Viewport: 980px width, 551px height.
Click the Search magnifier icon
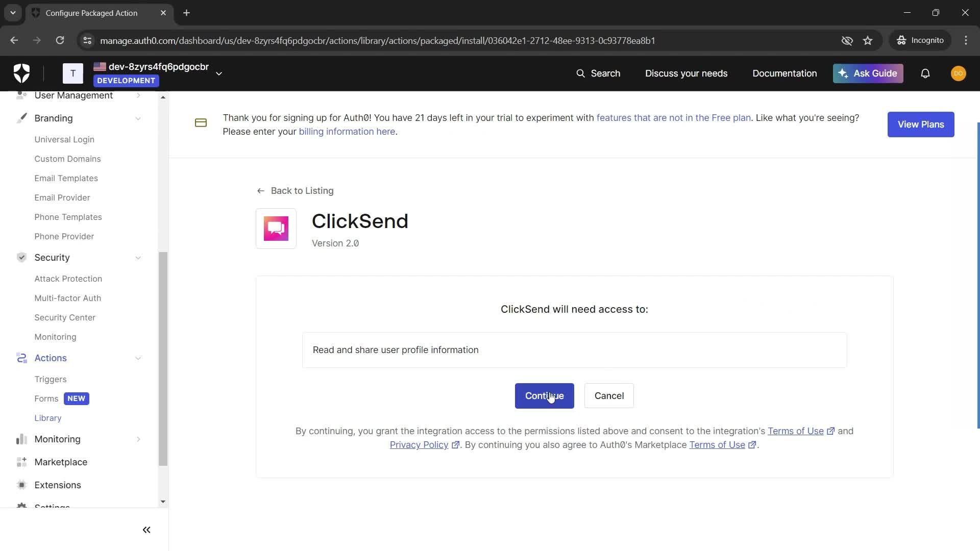pos(580,73)
